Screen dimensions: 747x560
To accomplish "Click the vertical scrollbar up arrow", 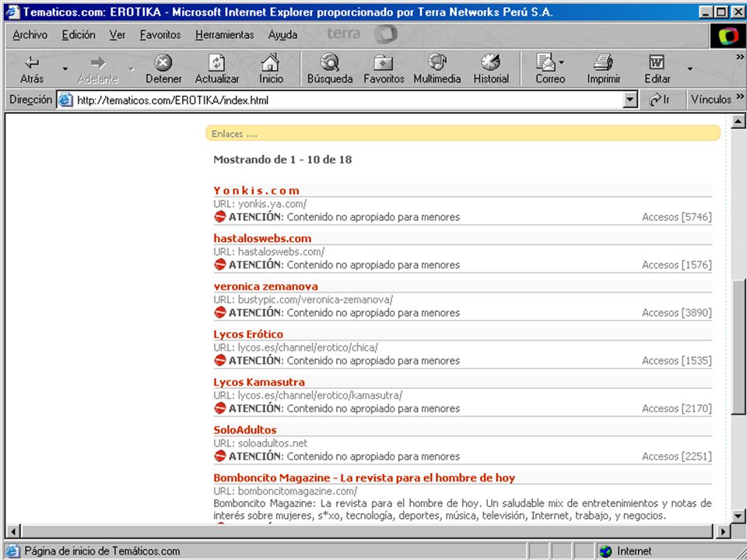I will [x=738, y=121].
